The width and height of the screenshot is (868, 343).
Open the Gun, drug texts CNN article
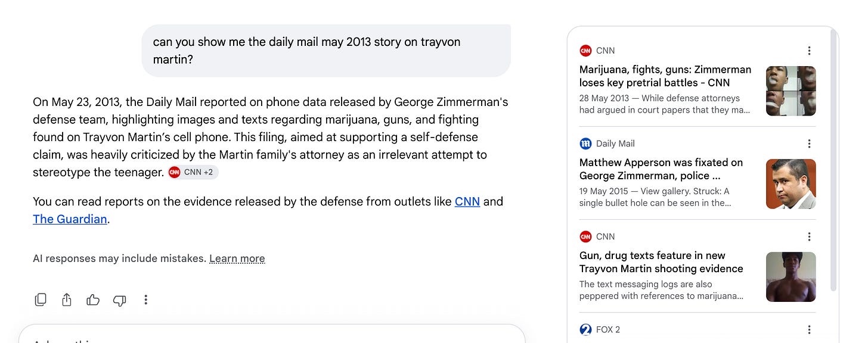(x=661, y=262)
